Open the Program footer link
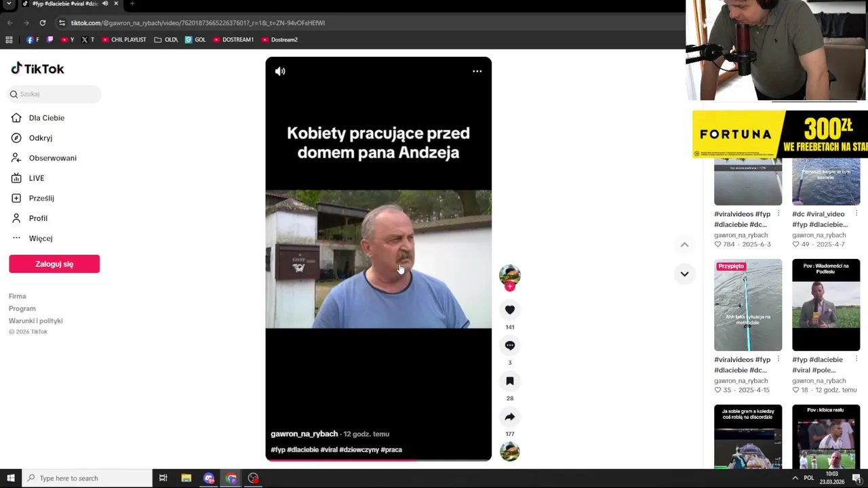This screenshot has width=868, height=488. (x=22, y=308)
